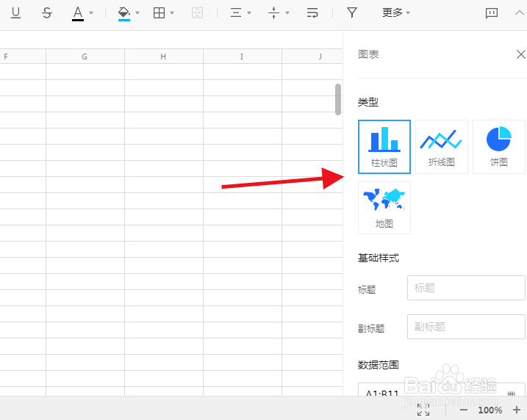The image size is (527, 420).
Task: Select column H header
Action: (x=164, y=57)
